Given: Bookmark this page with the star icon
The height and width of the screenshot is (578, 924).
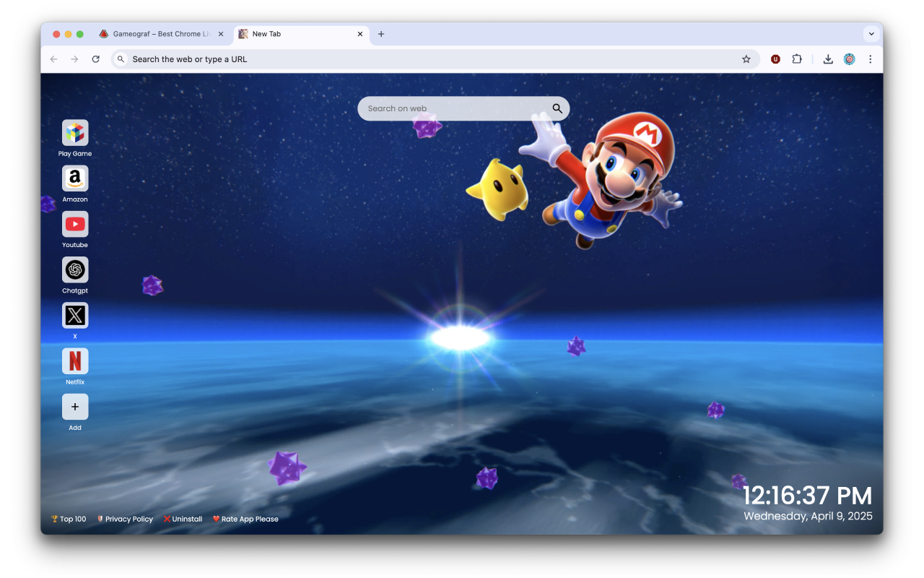Looking at the screenshot, I should coord(746,59).
